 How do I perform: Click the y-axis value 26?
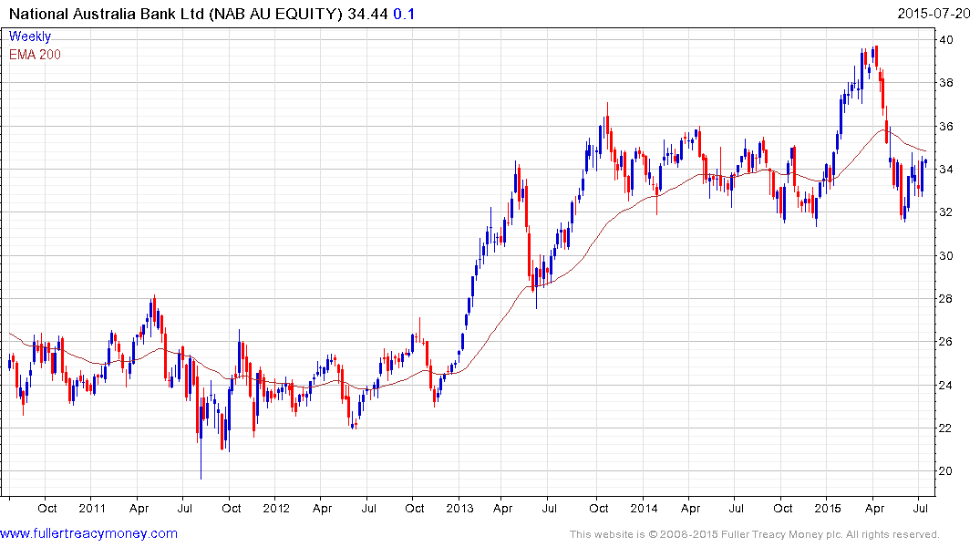tap(945, 342)
